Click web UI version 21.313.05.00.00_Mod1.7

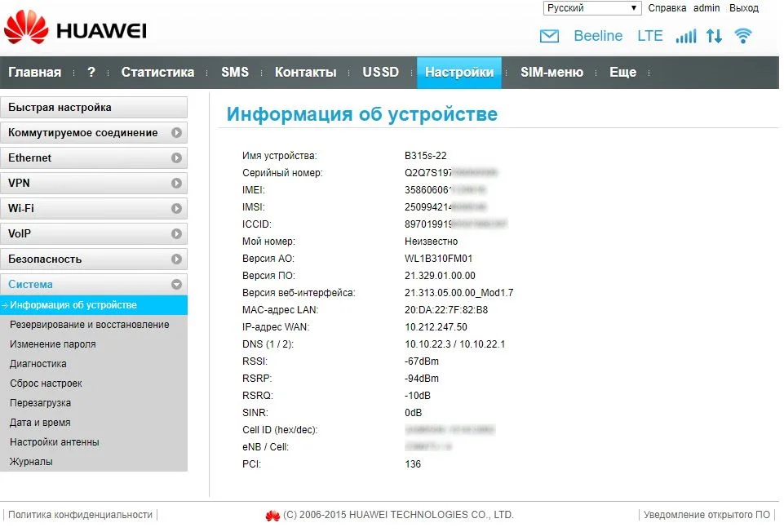(459, 292)
